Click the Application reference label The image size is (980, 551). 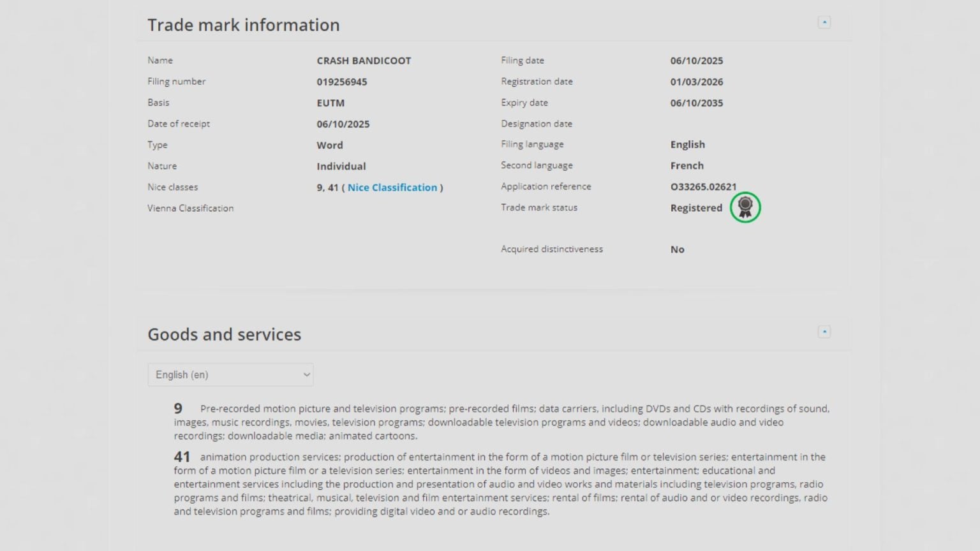(546, 186)
